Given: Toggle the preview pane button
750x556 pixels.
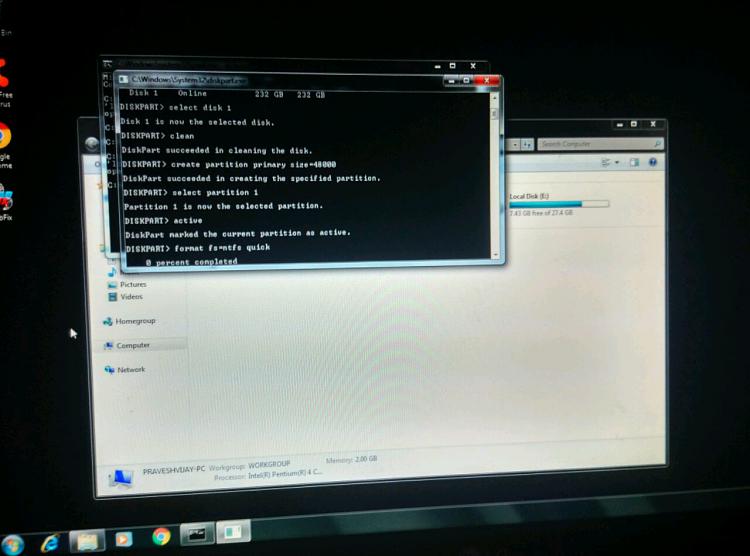Looking at the screenshot, I should point(634,163).
